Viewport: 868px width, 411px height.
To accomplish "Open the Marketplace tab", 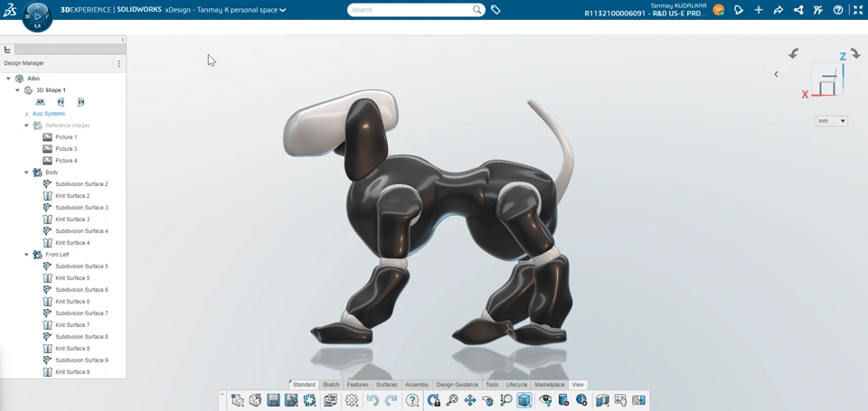I will [550, 385].
